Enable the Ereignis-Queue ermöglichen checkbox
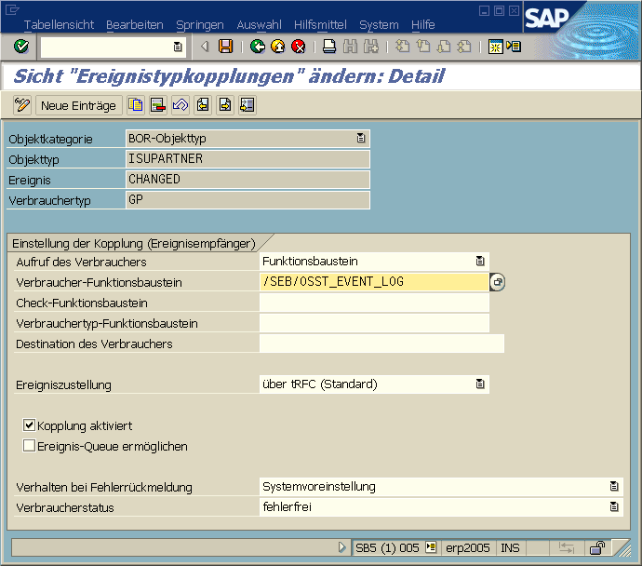 pos(29,446)
